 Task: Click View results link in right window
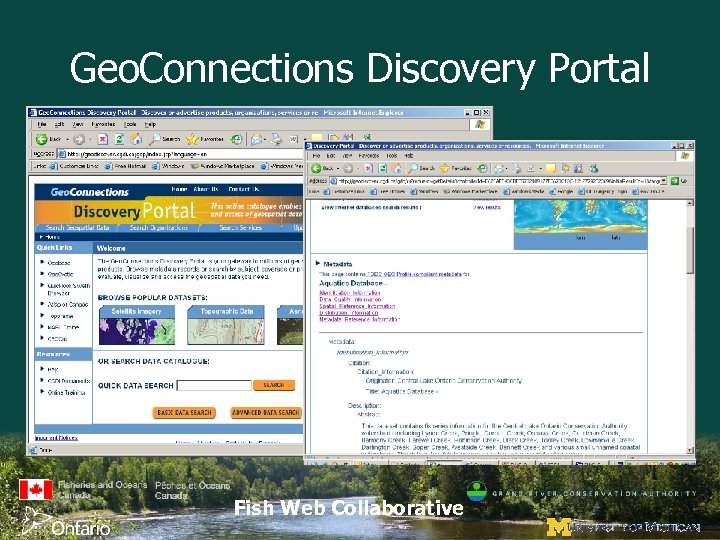point(487,208)
